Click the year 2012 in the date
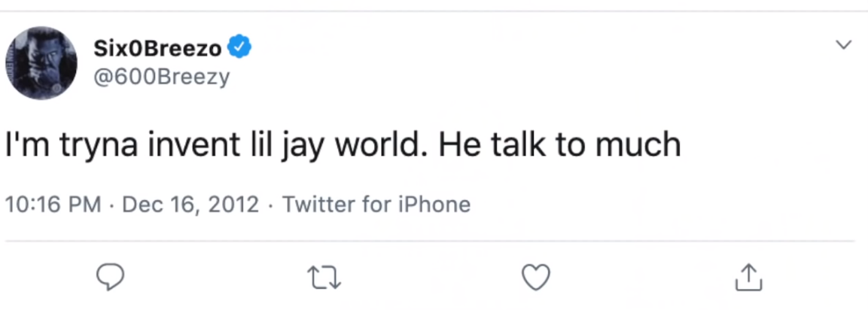Viewport: 868px width, 310px height. [235, 205]
